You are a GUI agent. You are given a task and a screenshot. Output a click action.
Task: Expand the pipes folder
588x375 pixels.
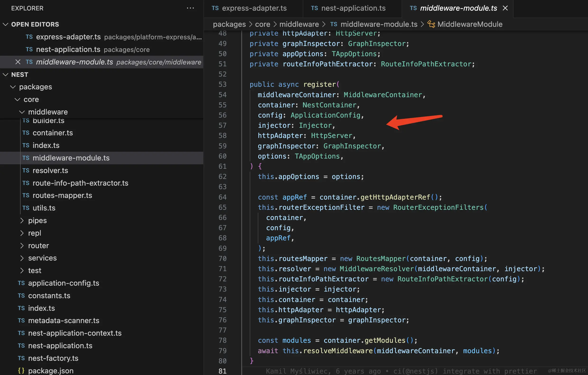point(102,221)
